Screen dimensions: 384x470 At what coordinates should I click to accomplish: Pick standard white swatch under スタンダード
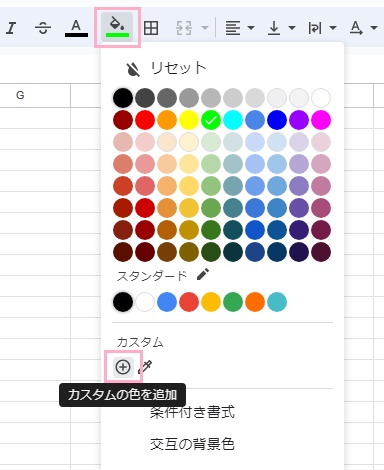tap(145, 302)
